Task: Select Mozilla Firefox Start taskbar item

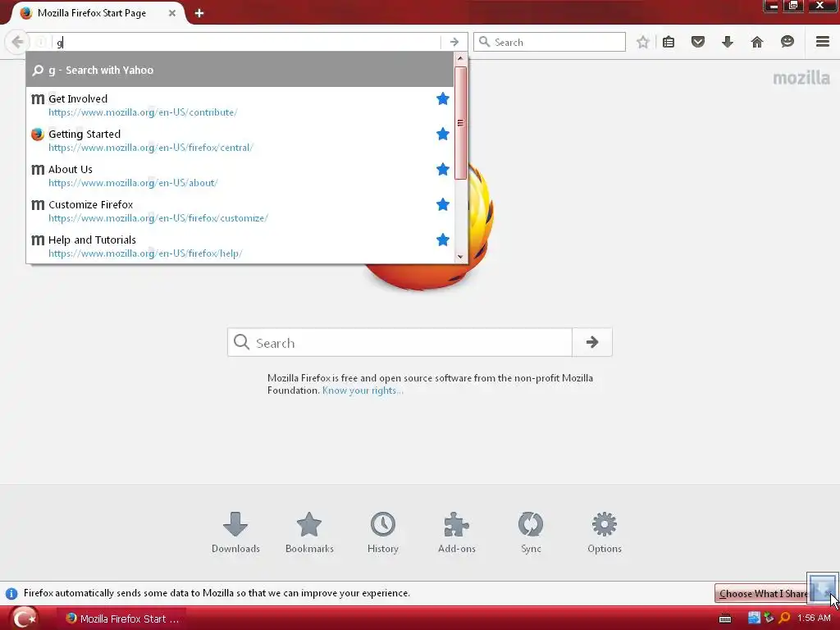Action: pos(122,619)
